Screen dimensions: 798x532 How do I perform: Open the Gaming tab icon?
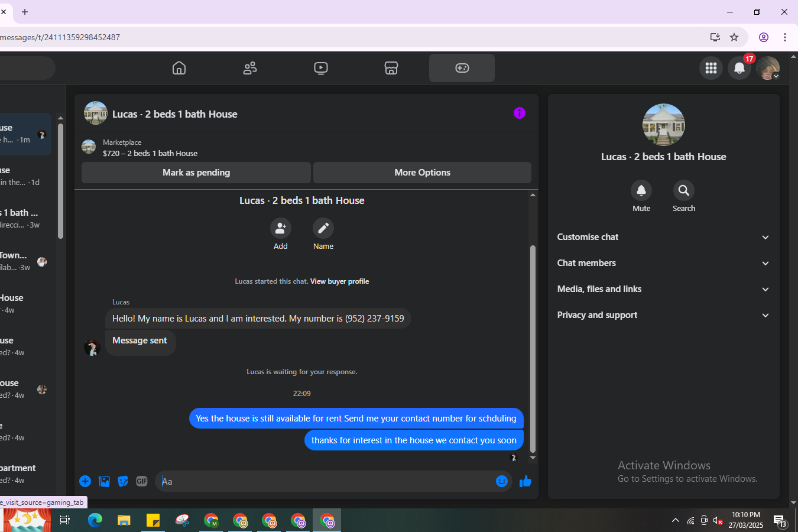(x=462, y=68)
